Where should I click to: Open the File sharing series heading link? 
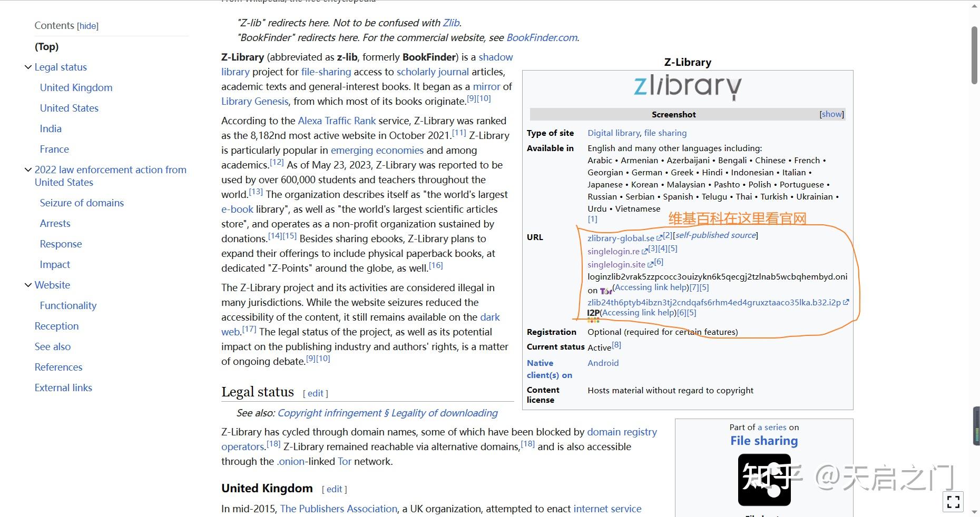point(764,441)
